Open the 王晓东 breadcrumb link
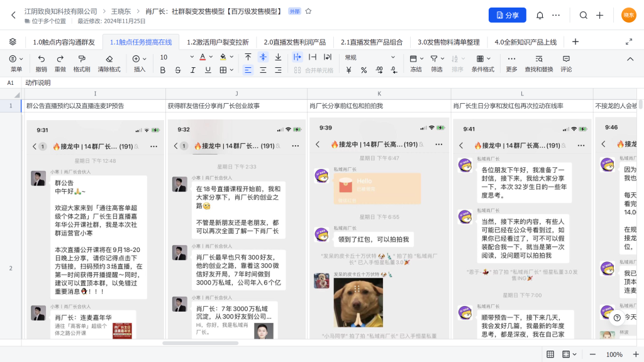The width and height of the screenshot is (644, 362). [121, 11]
